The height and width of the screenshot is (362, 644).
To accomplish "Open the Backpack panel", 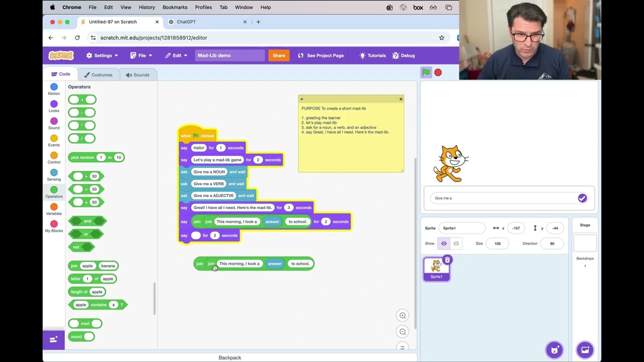I will (x=230, y=357).
